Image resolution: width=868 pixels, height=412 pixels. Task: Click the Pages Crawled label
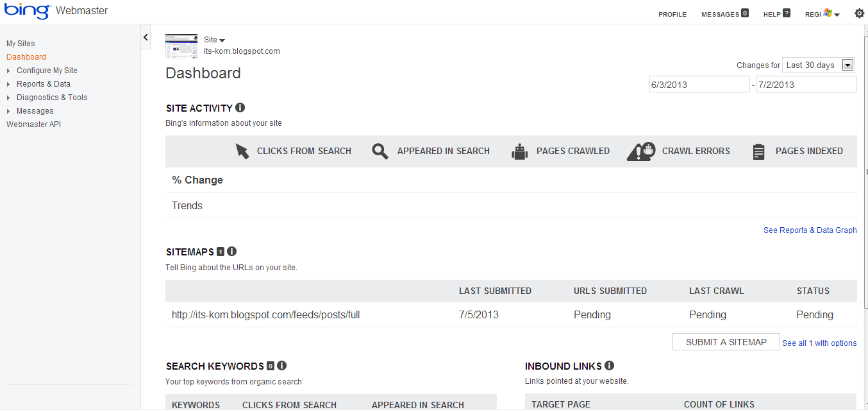click(573, 151)
